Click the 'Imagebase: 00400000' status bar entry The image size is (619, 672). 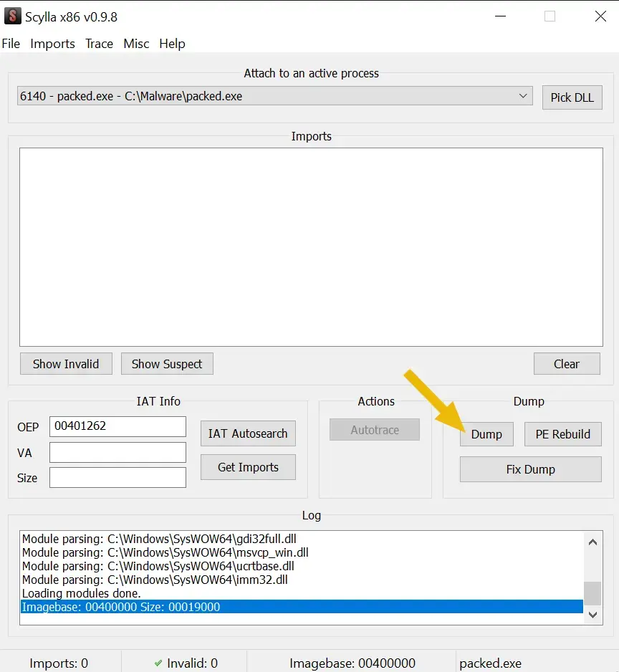pyautogui.click(x=352, y=663)
